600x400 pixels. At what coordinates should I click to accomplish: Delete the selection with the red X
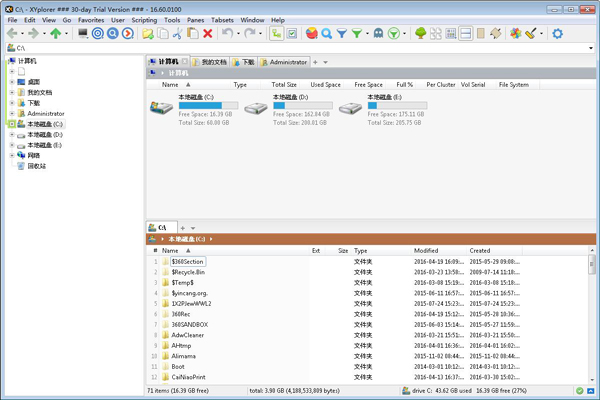[x=208, y=34]
